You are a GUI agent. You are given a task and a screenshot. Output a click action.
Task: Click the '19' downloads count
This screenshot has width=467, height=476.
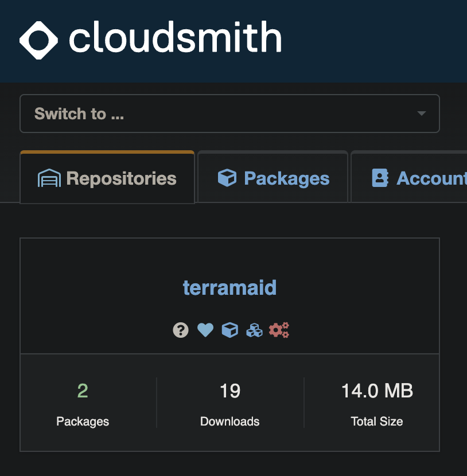pyautogui.click(x=230, y=391)
